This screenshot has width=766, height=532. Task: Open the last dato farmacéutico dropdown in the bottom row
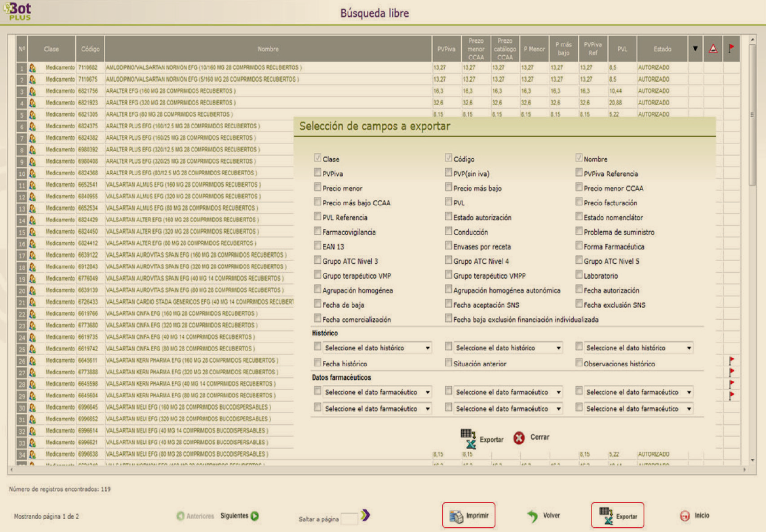(x=638, y=409)
